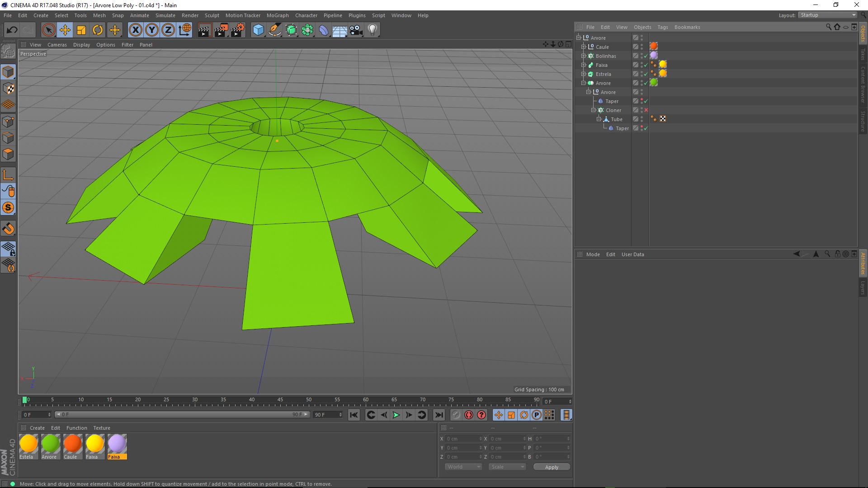Open the MoGraph menu
868x488 pixels.
[277, 15]
